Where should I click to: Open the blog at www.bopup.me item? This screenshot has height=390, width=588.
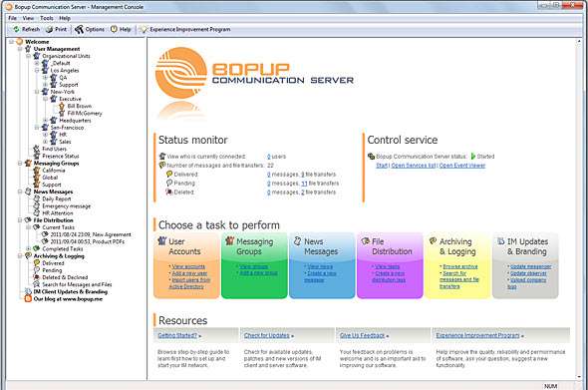click(x=68, y=299)
